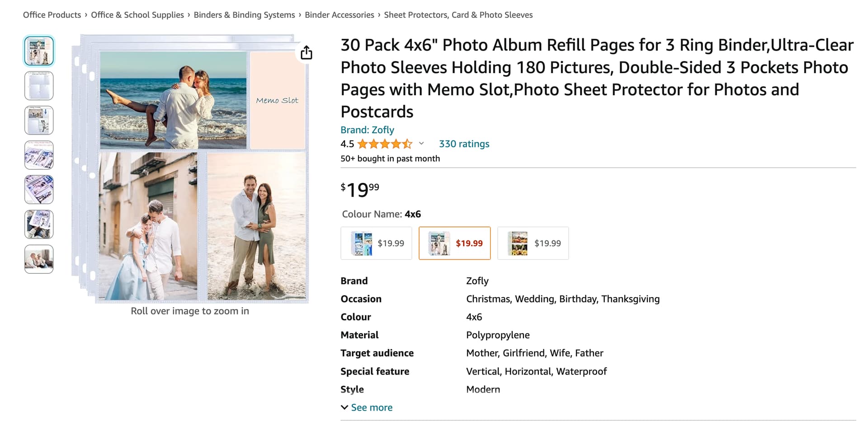Show the last thumbnail with couple on sofa

pos(39,259)
